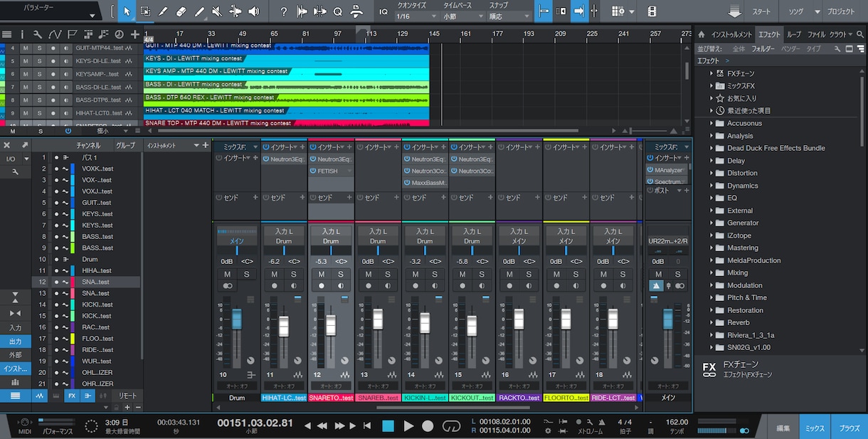Select the Arrow tool in the toolbar
This screenshot has width=868, height=439.
pyautogui.click(x=127, y=11)
